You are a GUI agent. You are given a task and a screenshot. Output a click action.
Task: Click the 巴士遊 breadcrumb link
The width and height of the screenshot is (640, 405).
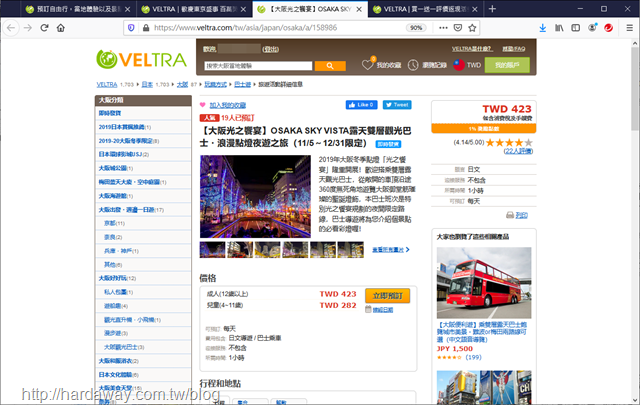[242, 85]
